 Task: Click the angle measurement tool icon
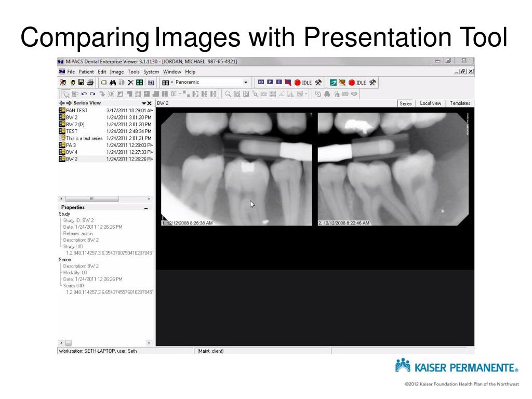(282, 94)
